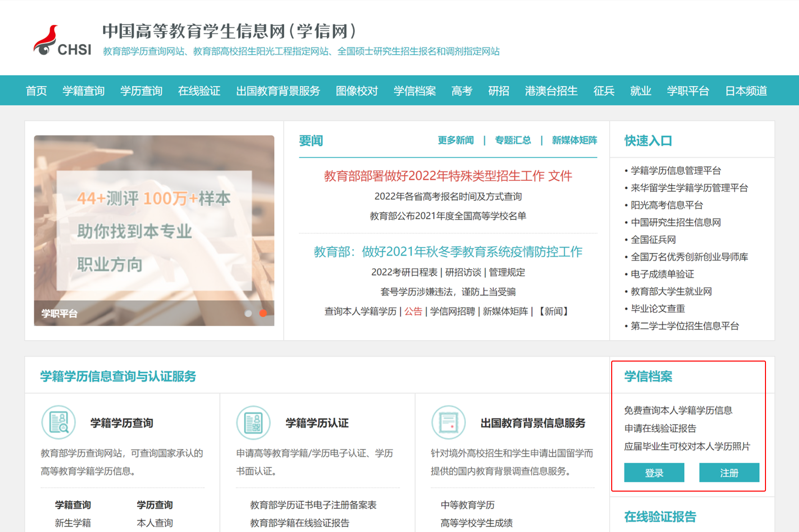
Task: Click the 在线验证报告 section title
Action: coord(660,517)
